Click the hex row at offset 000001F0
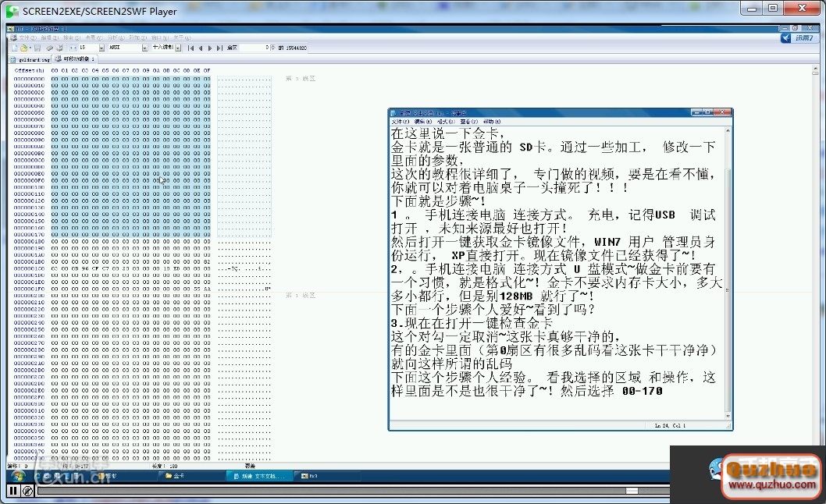Viewport: 826px width, 504px height. tap(142, 289)
